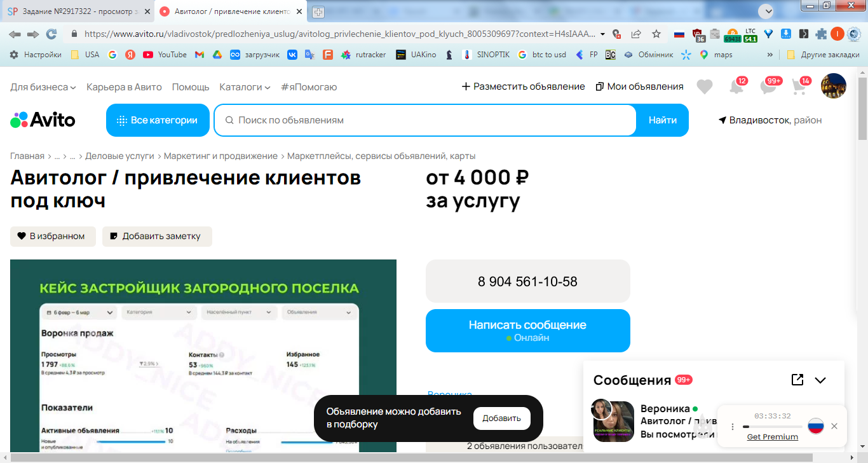Viewport: 868px width, 463px height.
Task: Show more hidden bookmarks chevron
Action: click(770, 55)
